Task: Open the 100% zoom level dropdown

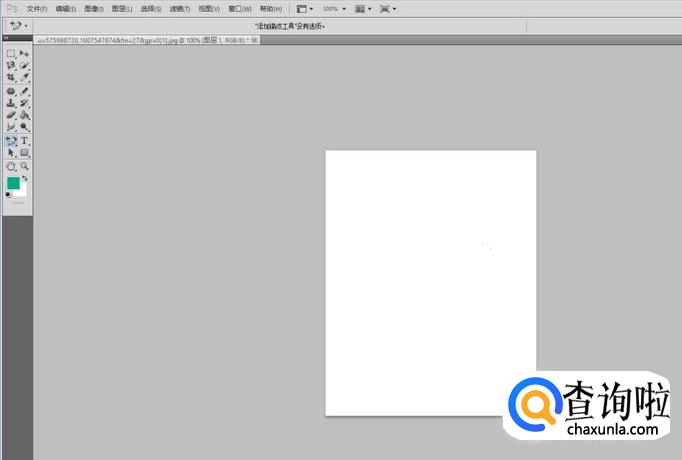Action: click(x=334, y=9)
